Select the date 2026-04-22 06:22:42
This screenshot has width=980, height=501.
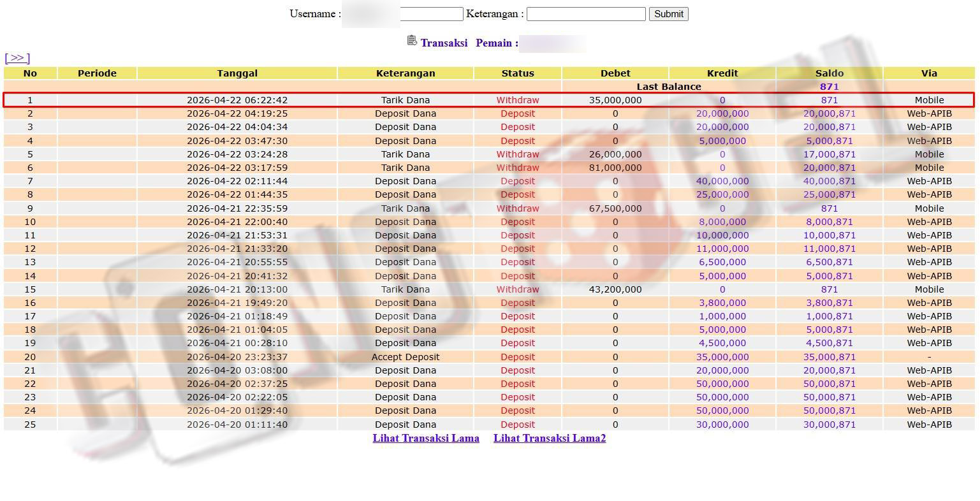[x=237, y=100]
